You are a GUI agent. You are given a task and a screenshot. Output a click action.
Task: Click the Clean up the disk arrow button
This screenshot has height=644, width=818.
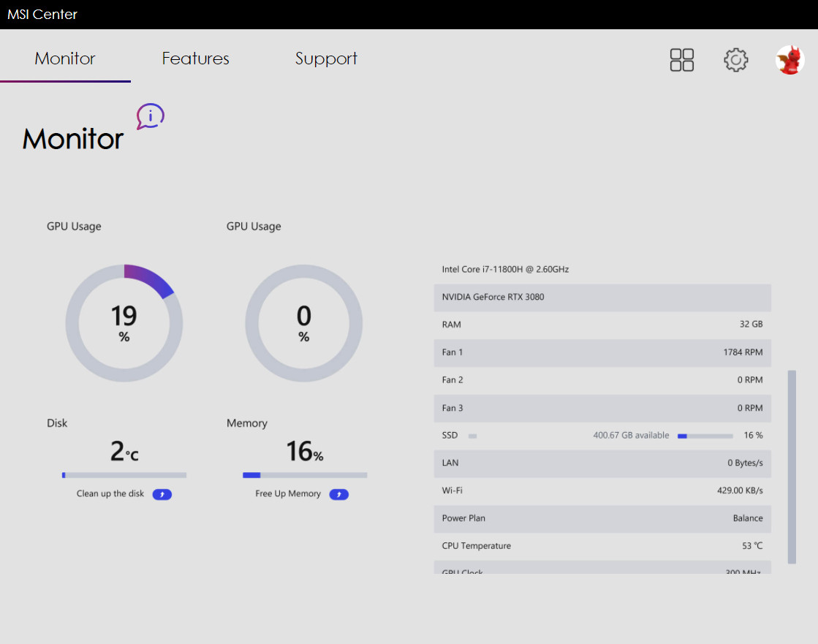tap(162, 494)
